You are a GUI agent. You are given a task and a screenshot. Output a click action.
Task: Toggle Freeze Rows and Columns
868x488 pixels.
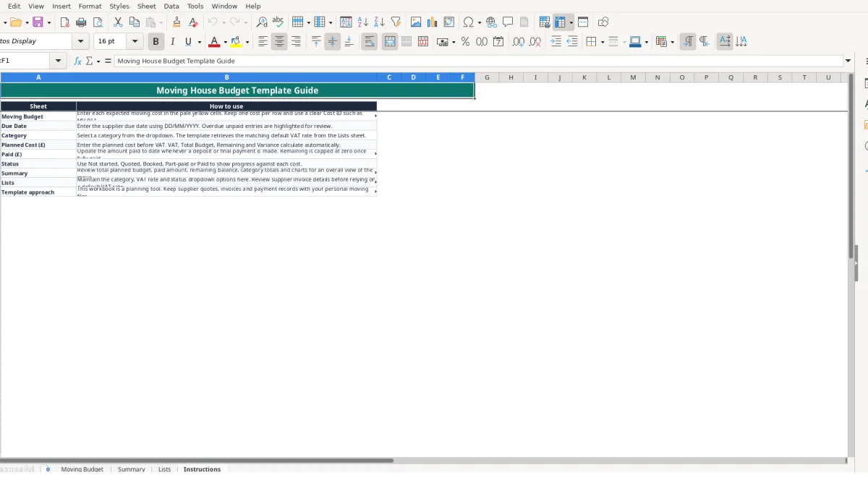tap(560, 22)
